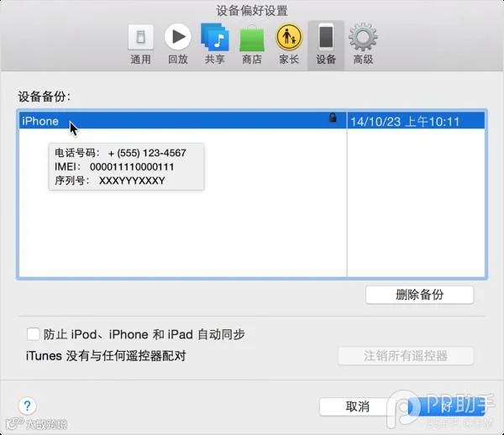Click the 通用 tab label text
Image resolution: width=504 pixels, height=435 pixels.
pos(141,60)
